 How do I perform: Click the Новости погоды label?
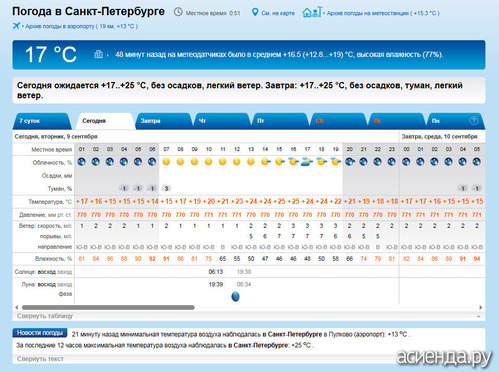click(x=40, y=333)
